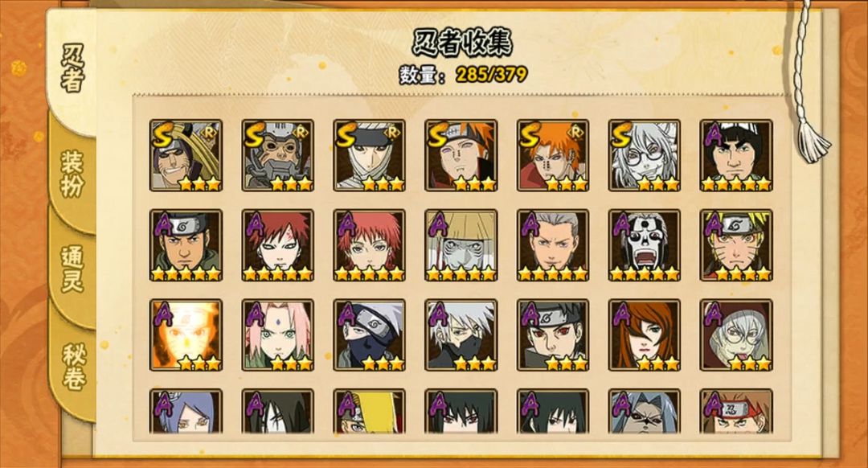
Task: Select the pink-haired Sakura ninja card
Action: pos(277,335)
